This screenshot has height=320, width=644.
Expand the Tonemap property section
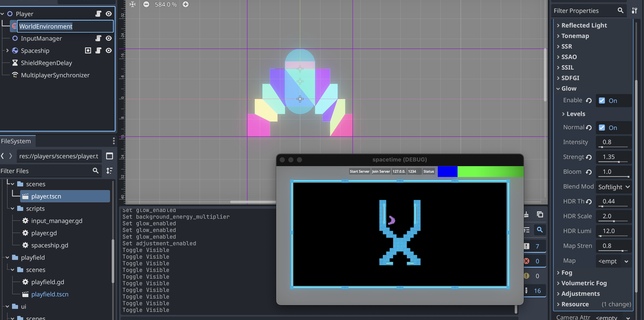(x=575, y=36)
